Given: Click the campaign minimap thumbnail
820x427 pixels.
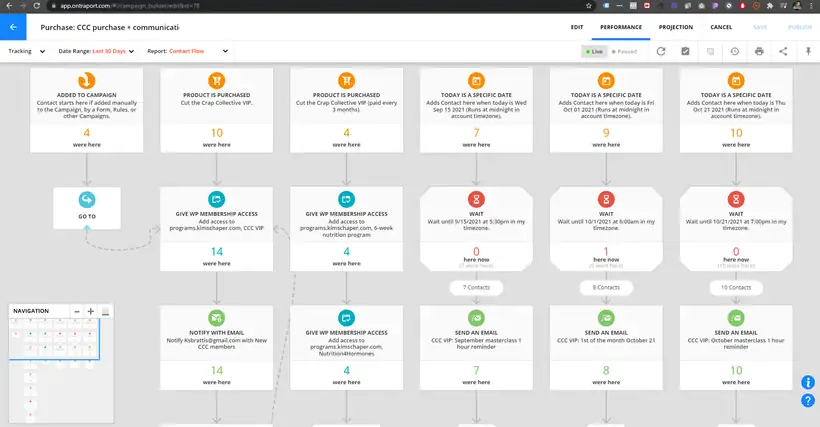Looking at the screenshot, I should pos(61,370).
